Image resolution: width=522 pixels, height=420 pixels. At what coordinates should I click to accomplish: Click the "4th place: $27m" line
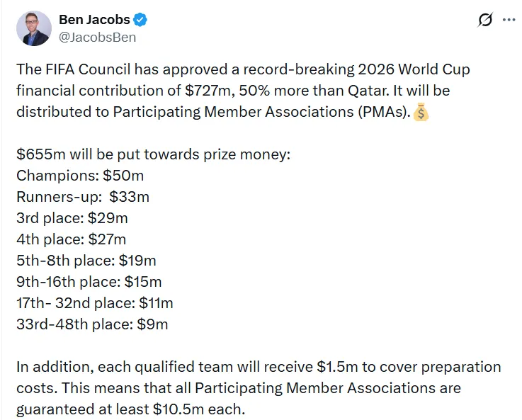click(72, 239)
